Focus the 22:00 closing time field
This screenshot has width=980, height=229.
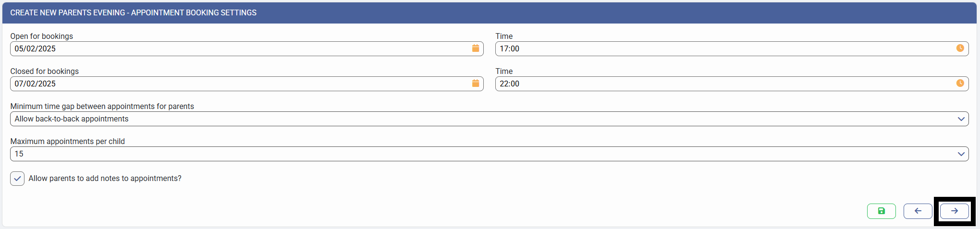coord(721,84)
